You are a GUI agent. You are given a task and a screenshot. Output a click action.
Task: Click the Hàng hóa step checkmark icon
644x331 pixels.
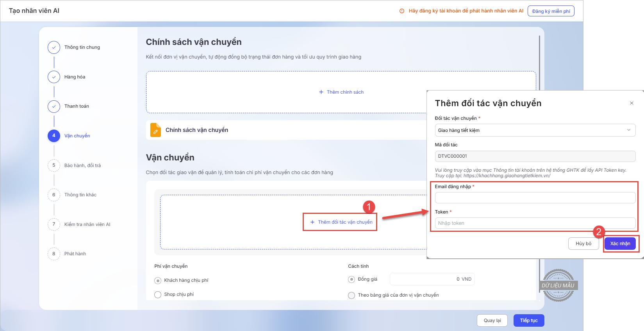tap(54, 77)
